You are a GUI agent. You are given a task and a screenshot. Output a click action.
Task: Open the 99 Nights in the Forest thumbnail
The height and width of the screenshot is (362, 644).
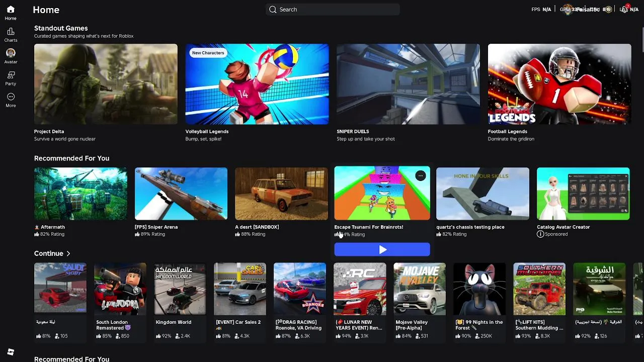(x=479, y=289)
